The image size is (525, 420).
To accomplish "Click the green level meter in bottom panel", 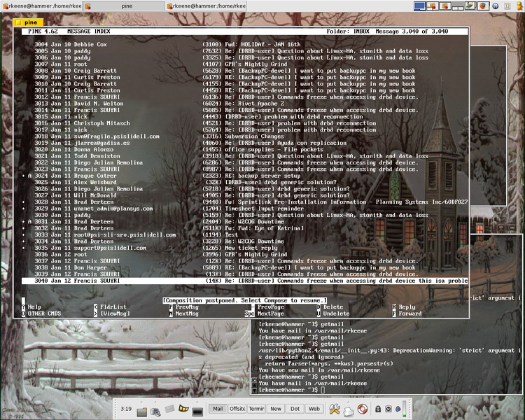I will (405, 408).
